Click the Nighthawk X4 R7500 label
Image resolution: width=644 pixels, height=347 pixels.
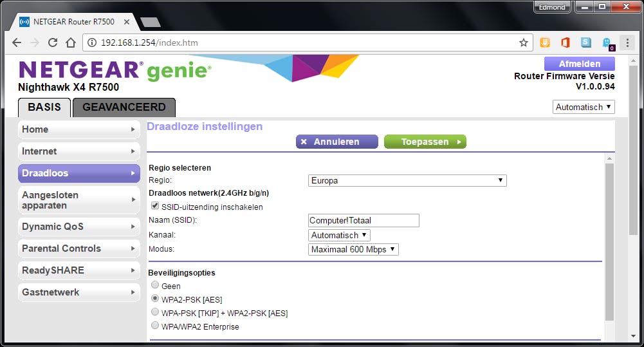(x=69, y=87)
